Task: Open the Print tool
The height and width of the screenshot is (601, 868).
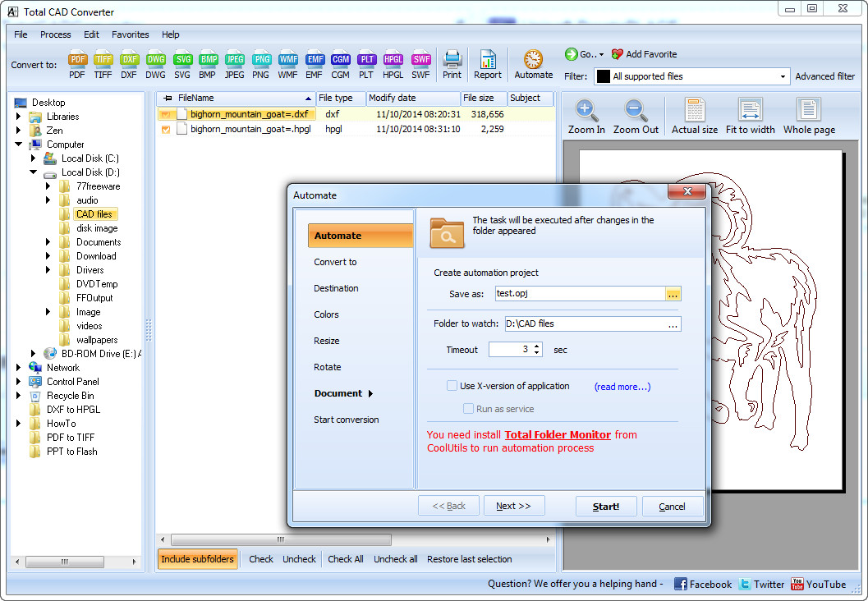Action: (x=452, y=65)
